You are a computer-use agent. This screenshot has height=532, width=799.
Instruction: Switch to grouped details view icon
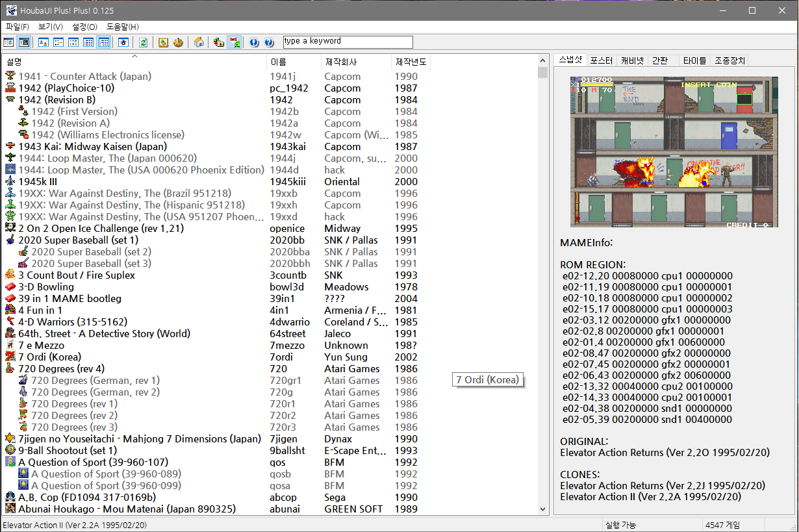pos(103,42)
